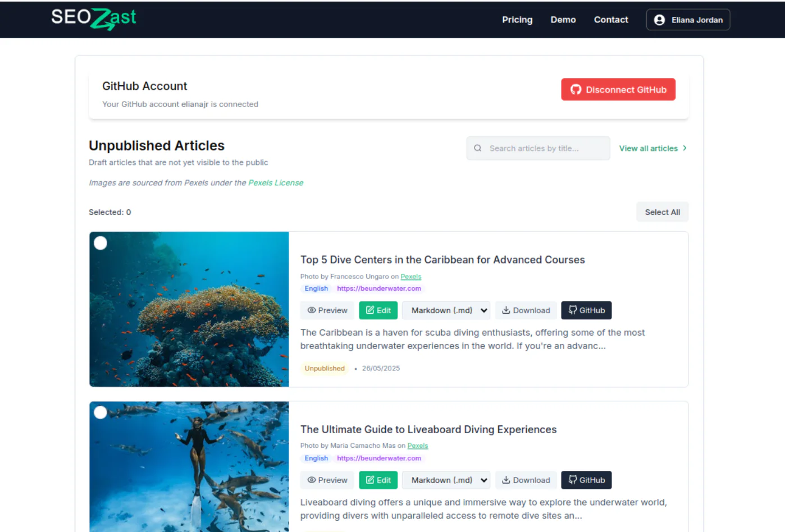Click the Select All button
The height and width of the screenshot is (532, 785).
point(662,212)
